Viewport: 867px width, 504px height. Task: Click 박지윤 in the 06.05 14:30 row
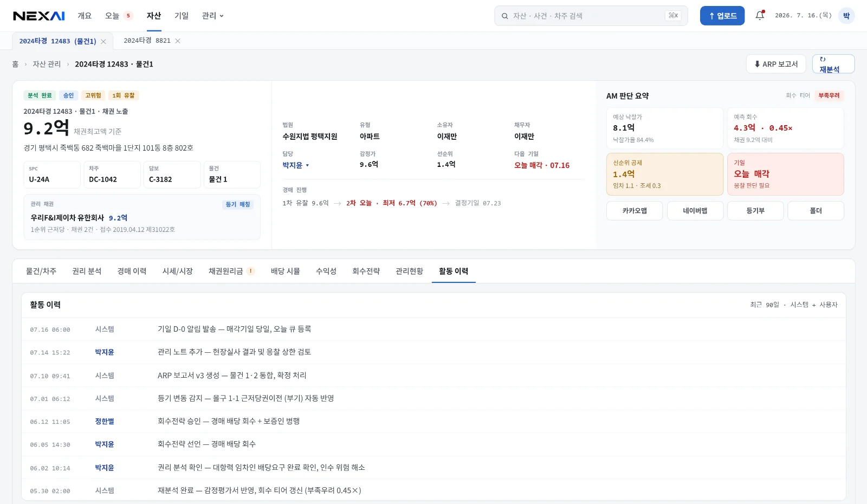click(x=105, y=444)
